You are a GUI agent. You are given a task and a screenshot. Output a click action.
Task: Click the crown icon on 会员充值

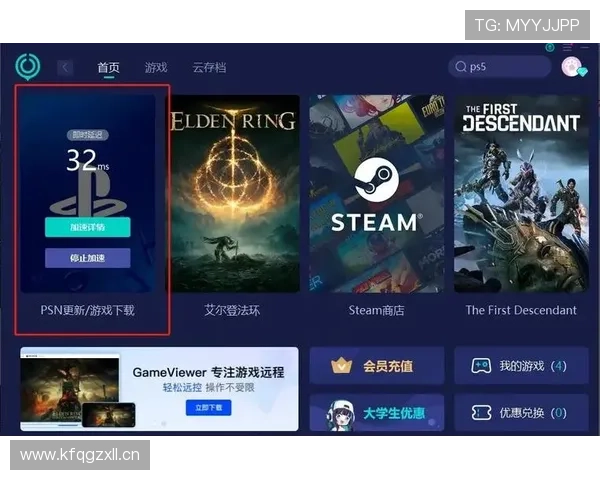tap(341, 366)
